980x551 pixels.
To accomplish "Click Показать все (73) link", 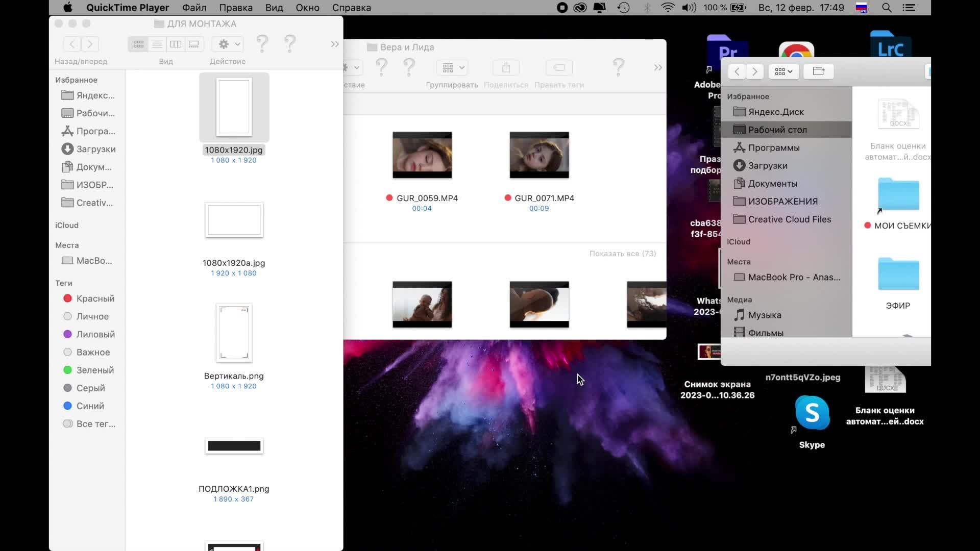I will click(622, 254).
